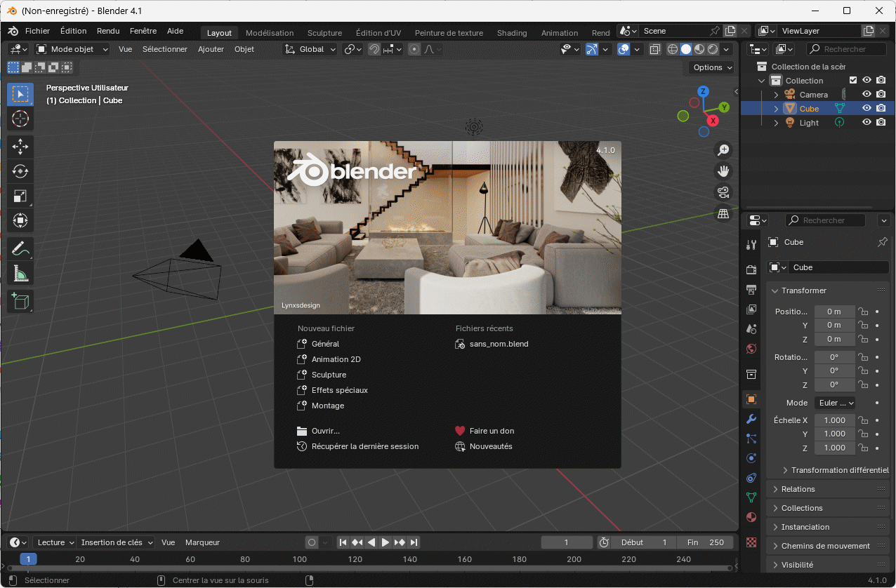Open the Insertion de clés dropdown
Viewport: 896px width, 588px height.
(116, 542)
